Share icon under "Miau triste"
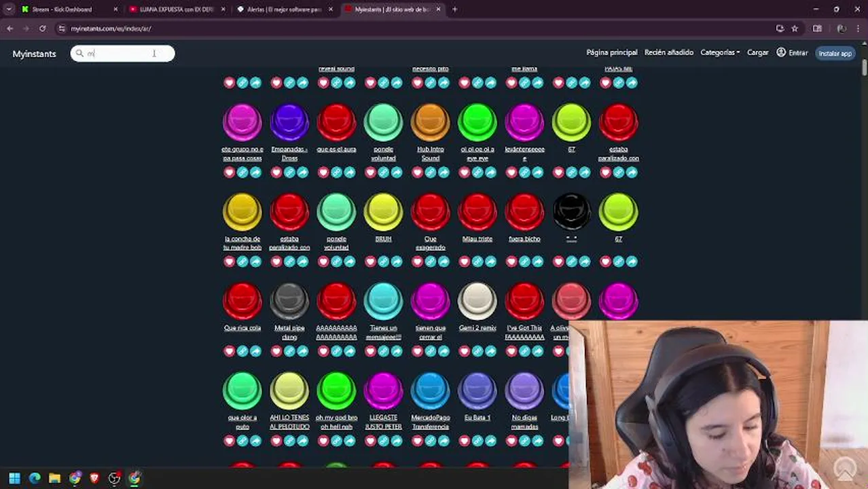This screenshot has height=489, width=868. click(490, 261)
